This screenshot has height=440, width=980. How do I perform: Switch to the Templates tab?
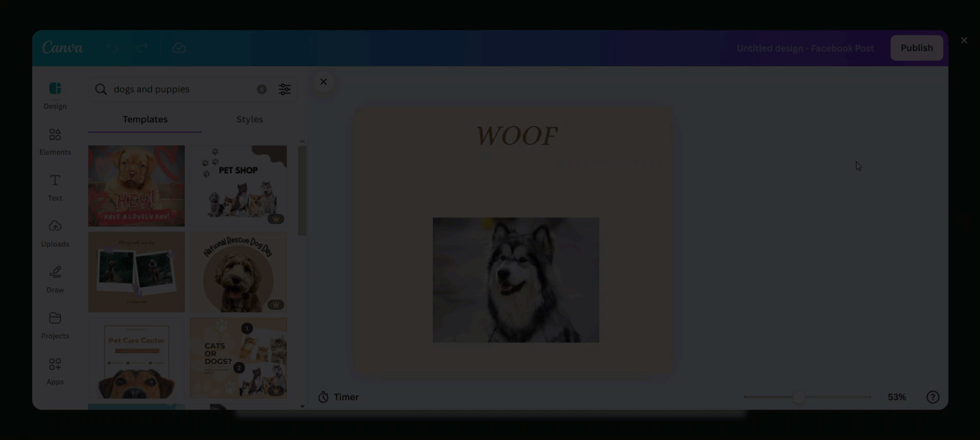coord(145,119)
